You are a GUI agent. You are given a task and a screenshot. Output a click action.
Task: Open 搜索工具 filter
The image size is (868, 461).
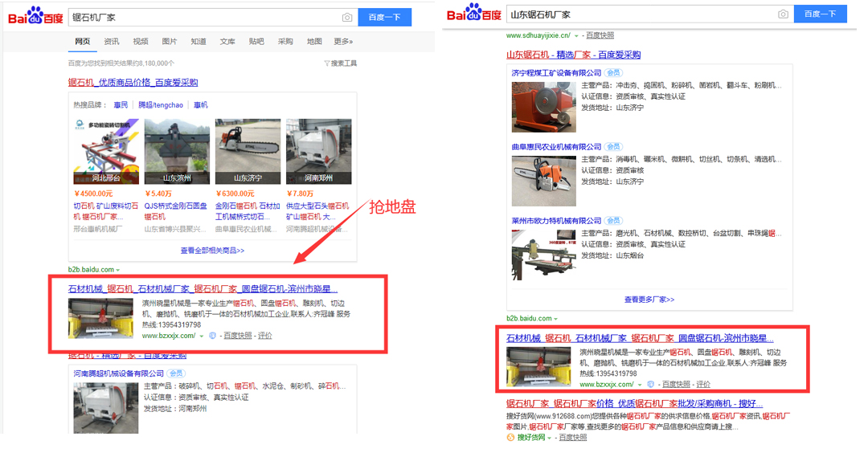[341, 63]
